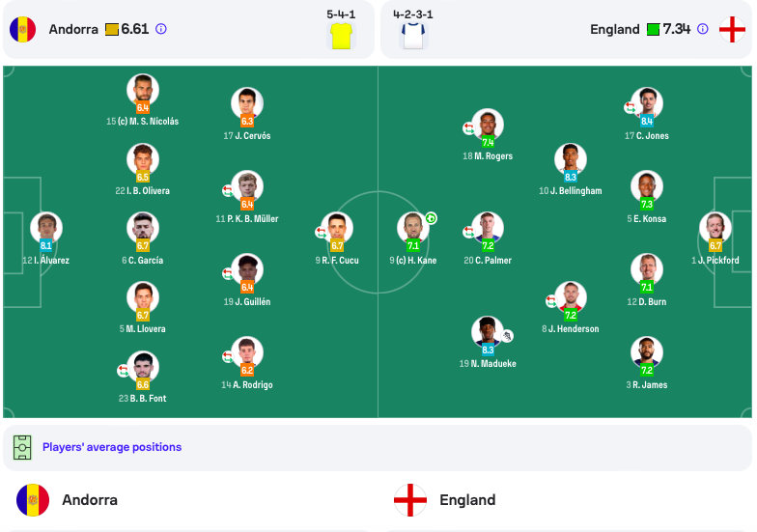Click the pitch icon beside Players' average positions
The width and height of the screenshot is (757, 532).
pos(22,448)
